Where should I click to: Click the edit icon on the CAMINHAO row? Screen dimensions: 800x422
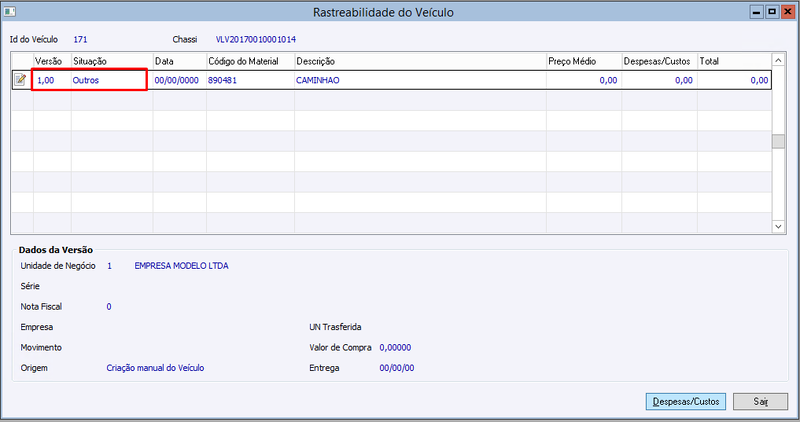20,80
